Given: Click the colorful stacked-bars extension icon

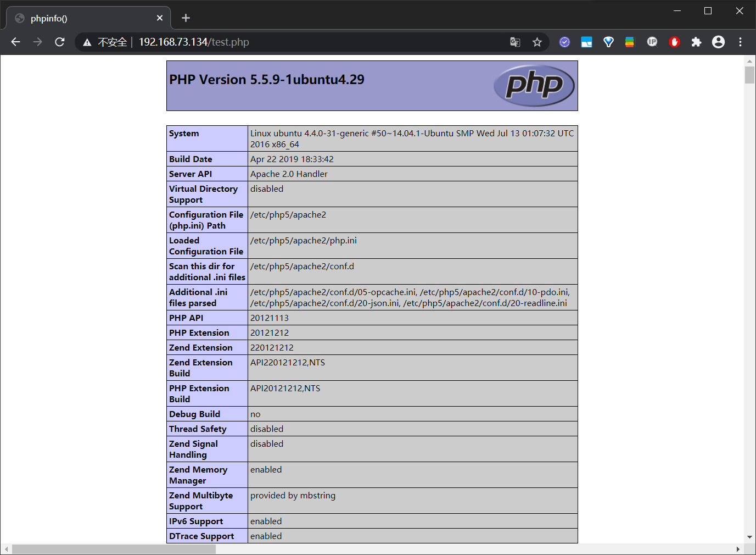Looking at the screenshot, I should (630, 42).
